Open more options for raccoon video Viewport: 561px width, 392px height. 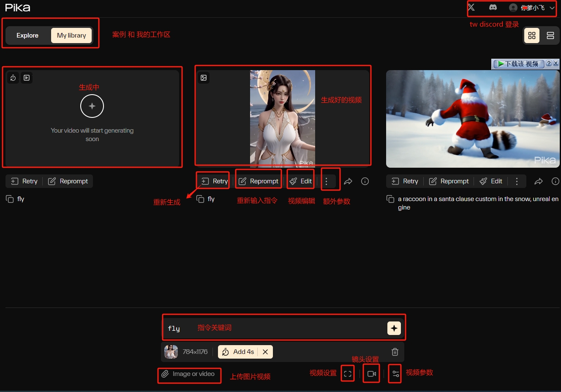tap(517, 181)
